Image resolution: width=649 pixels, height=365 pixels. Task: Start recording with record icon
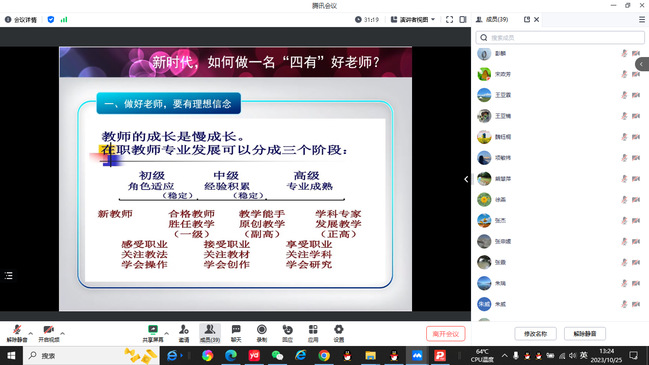[262, 333]
